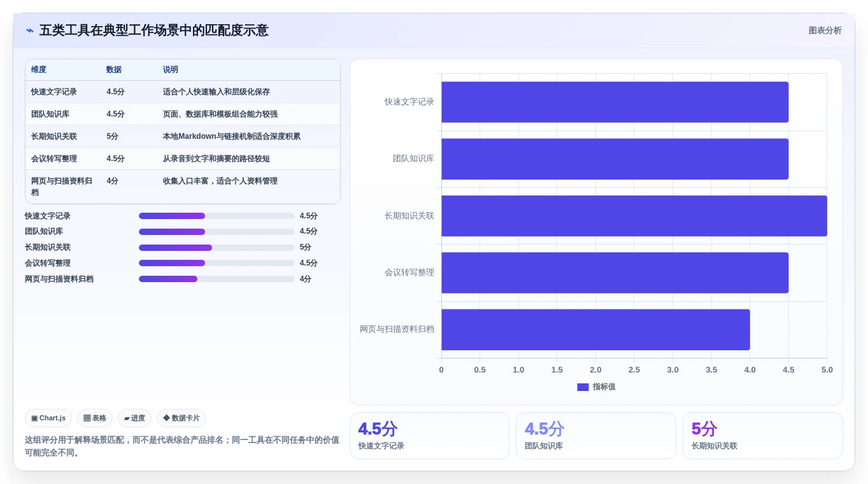
Task: Select the 进度 tag chip
Action: click(x=134, y=418)
